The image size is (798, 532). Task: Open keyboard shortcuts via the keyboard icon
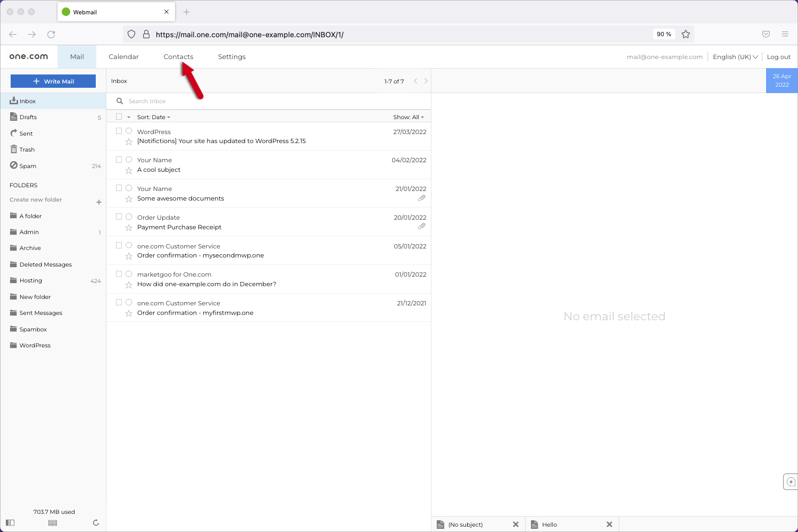point(52,522)
